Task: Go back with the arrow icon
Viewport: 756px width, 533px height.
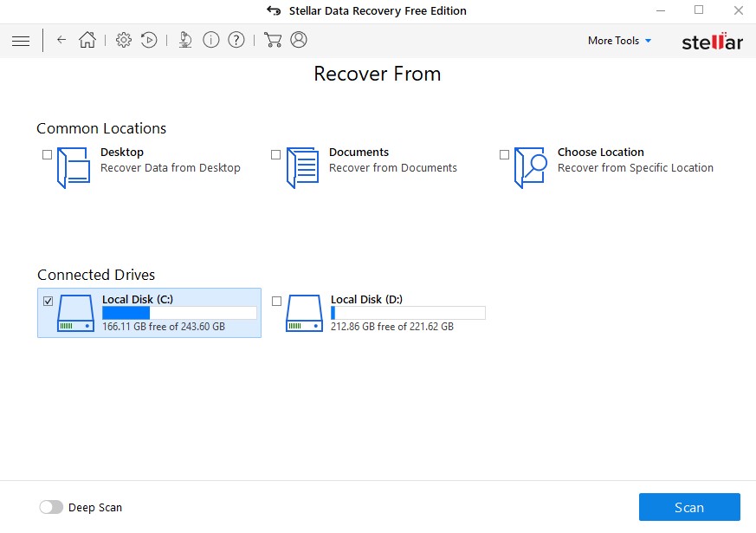Action: [61, 40]
